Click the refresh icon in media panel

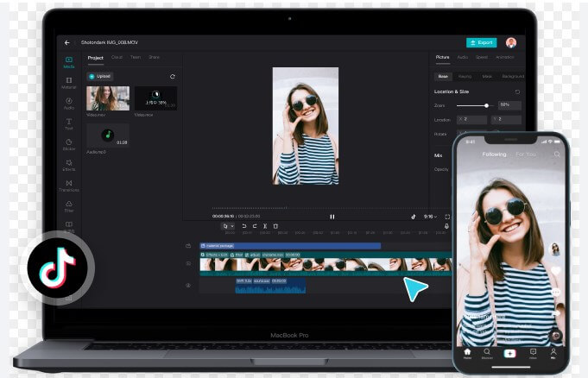[x=173, y=77]
